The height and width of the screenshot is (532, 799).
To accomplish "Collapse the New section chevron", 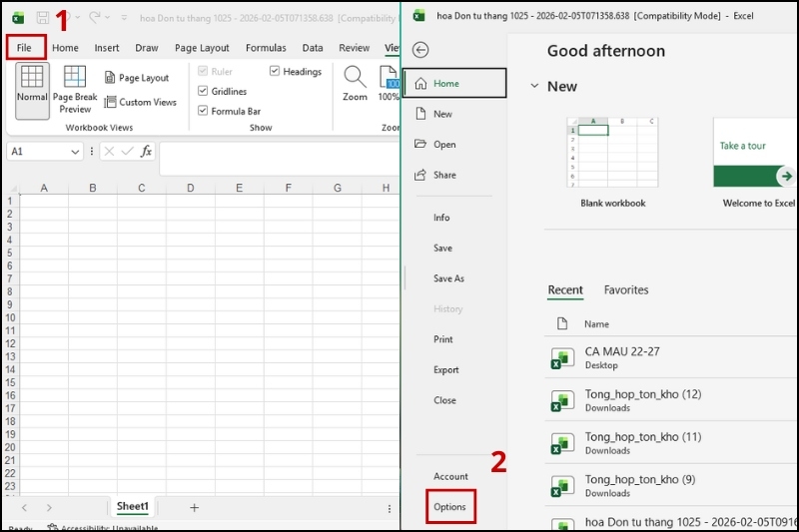I will 534,86.
